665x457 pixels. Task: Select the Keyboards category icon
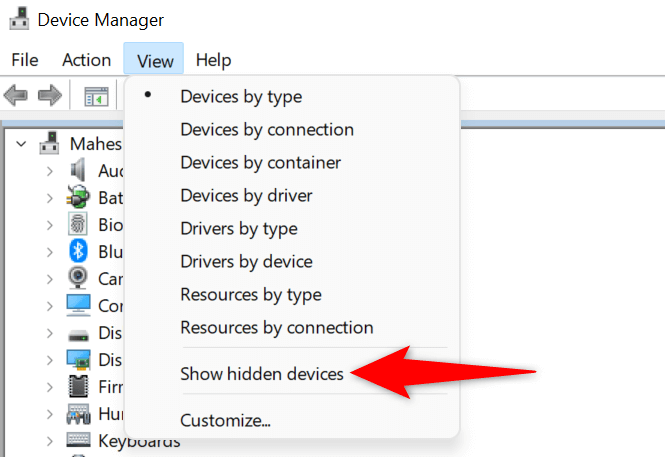[79, 440]
